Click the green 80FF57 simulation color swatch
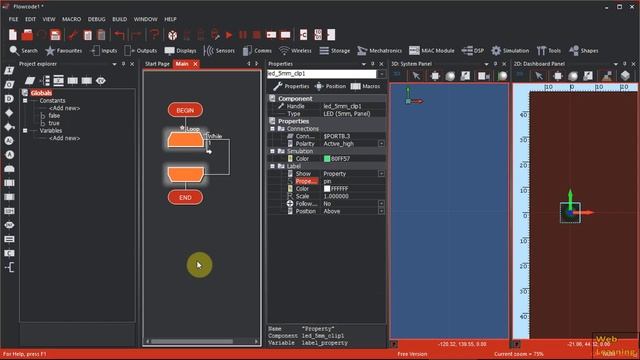640x360 pixels. click(x=327, y=159)
